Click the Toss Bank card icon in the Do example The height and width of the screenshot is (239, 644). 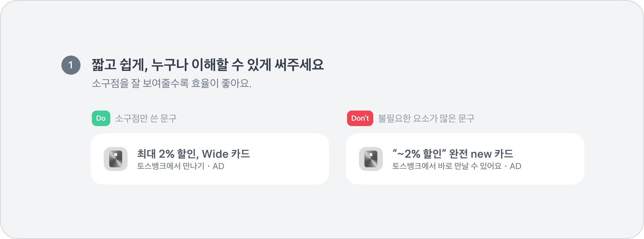[116, 159]
